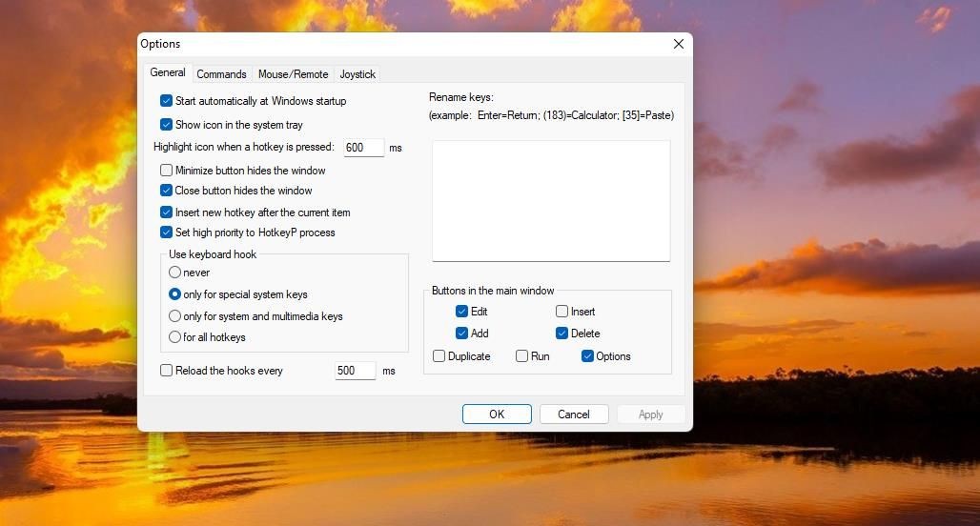
Task: Select the 'never' keyboard hook option
Action: [x=175, y=273]
